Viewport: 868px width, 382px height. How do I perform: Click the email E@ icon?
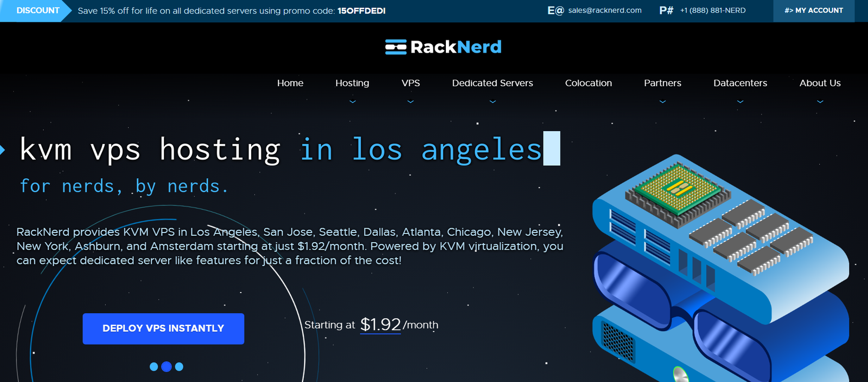coord(556,10)
